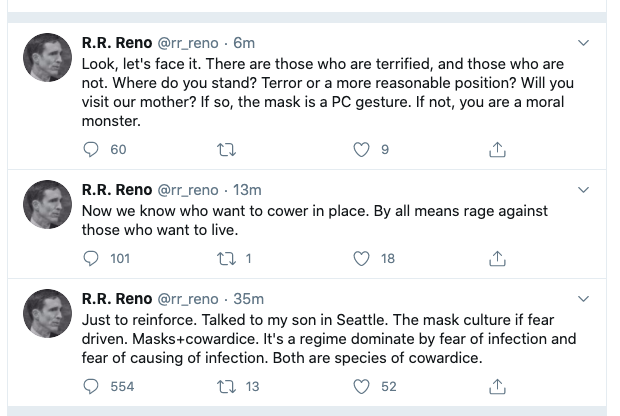Retweet the 13m 'cower in place' tweet
620x416 pixels.
pos(225,258)
